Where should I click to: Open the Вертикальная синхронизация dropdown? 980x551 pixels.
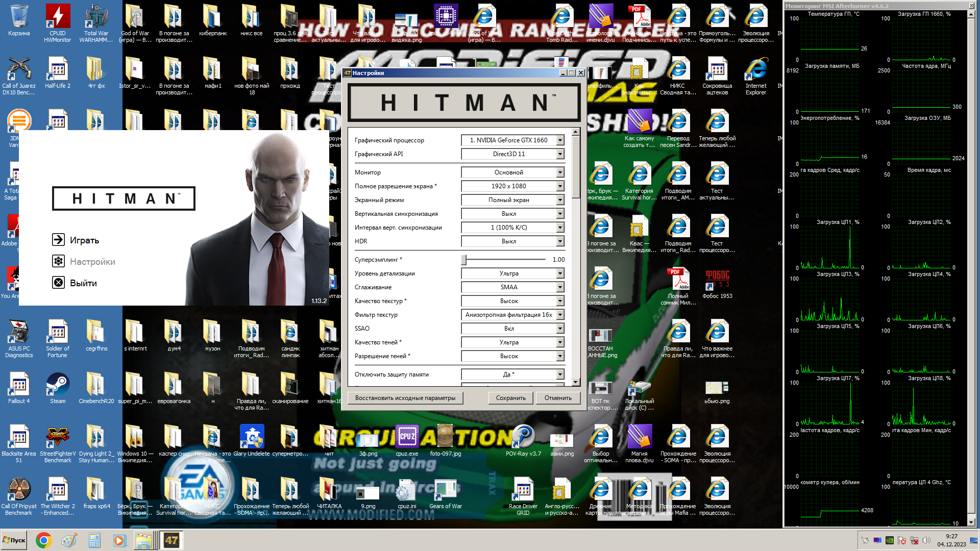pos(560,214)
